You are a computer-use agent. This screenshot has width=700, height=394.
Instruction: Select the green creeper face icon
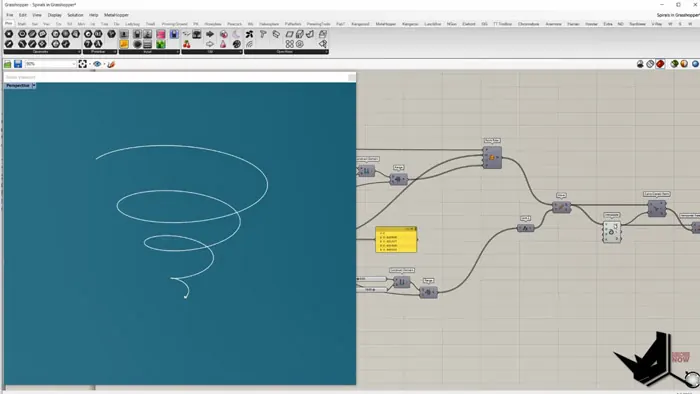pyautogui.click(x=161, y=44)
